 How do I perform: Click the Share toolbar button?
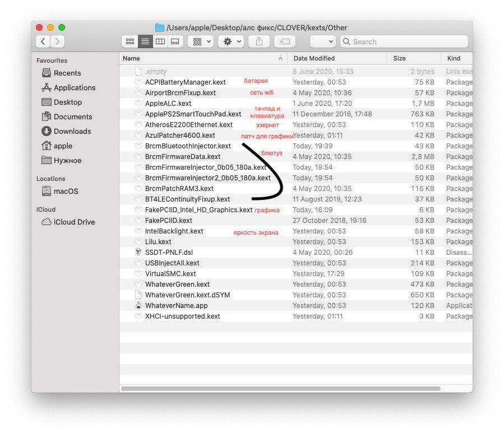click(x=259, y=41)
